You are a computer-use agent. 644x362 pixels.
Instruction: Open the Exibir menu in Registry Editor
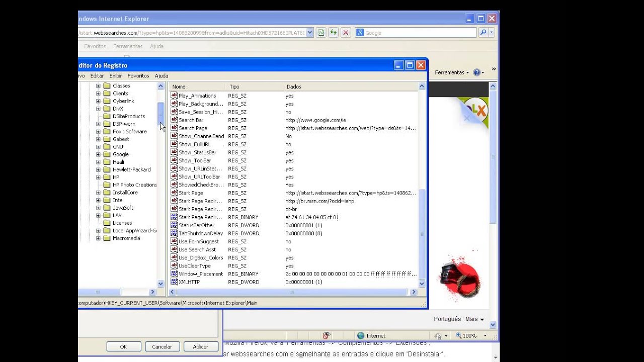116,76
